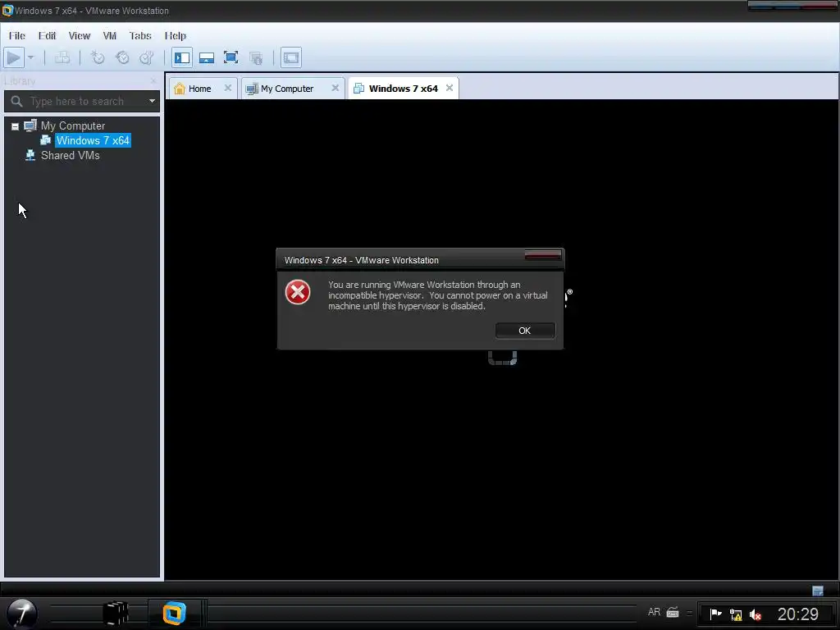The height and width of the screenshot is (630, 840).
Task: Click the Send Ctrl+Alt+Del toolbar icon
Action: pos(62,57)
